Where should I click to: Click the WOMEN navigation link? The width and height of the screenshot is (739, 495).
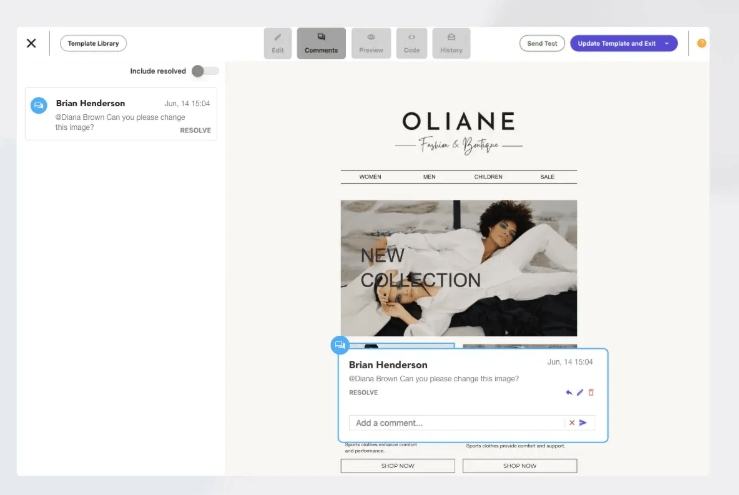[x=370, y=177]
